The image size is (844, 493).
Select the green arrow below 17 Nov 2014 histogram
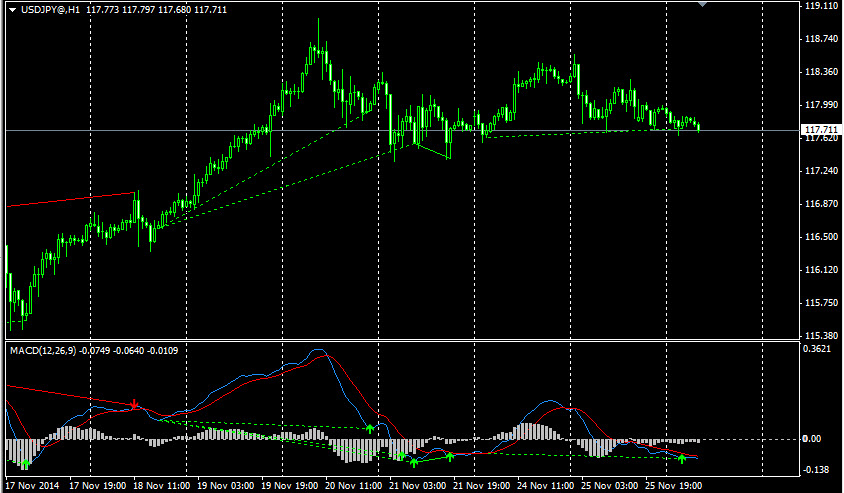26,463
